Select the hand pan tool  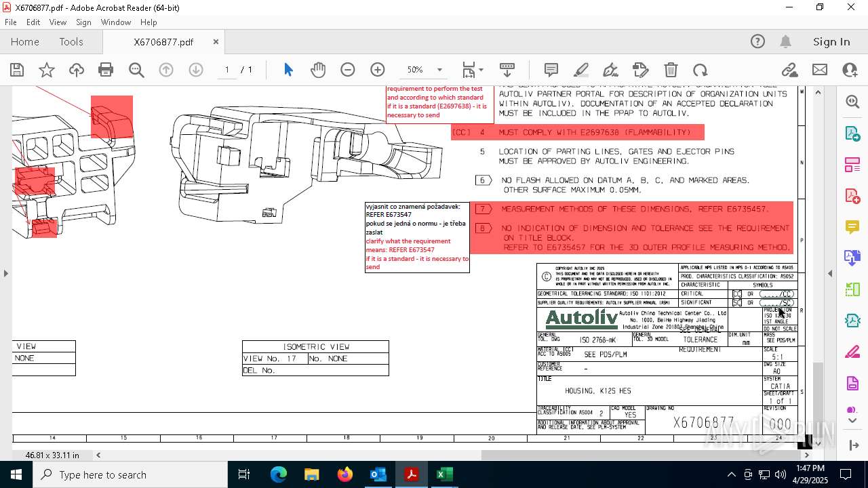coord(318,70)
